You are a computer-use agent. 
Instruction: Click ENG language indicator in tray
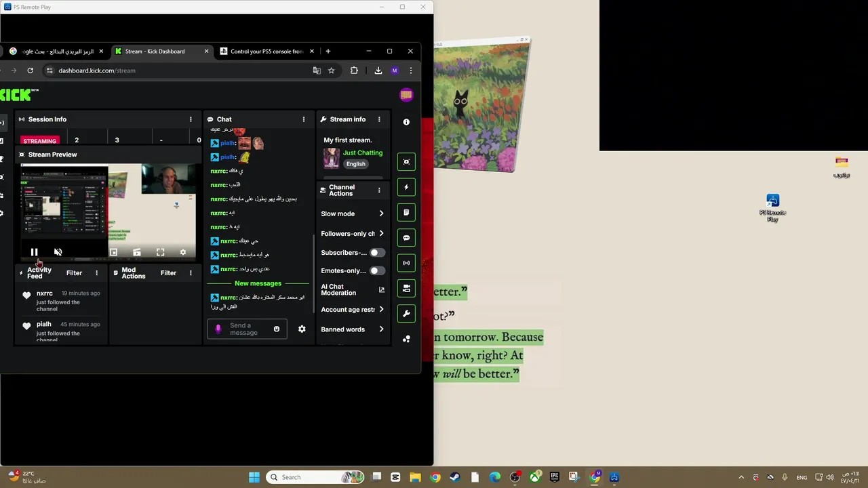pos(802,477)
